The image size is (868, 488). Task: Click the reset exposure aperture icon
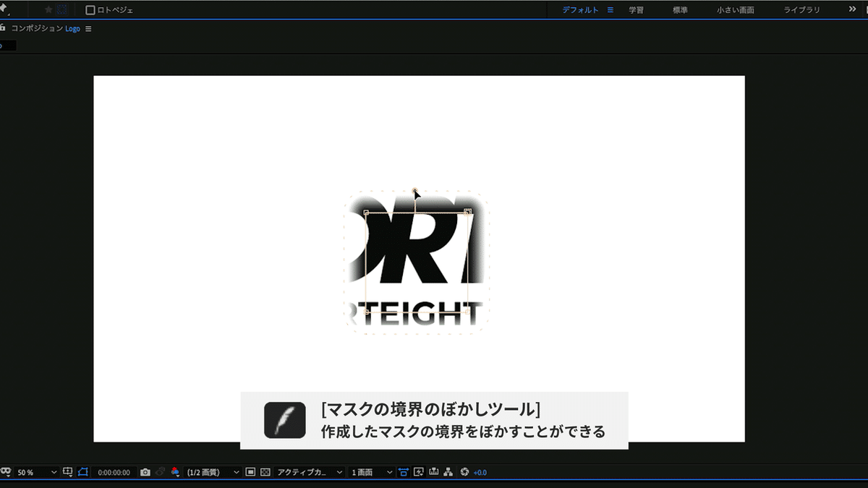[465, 472]
